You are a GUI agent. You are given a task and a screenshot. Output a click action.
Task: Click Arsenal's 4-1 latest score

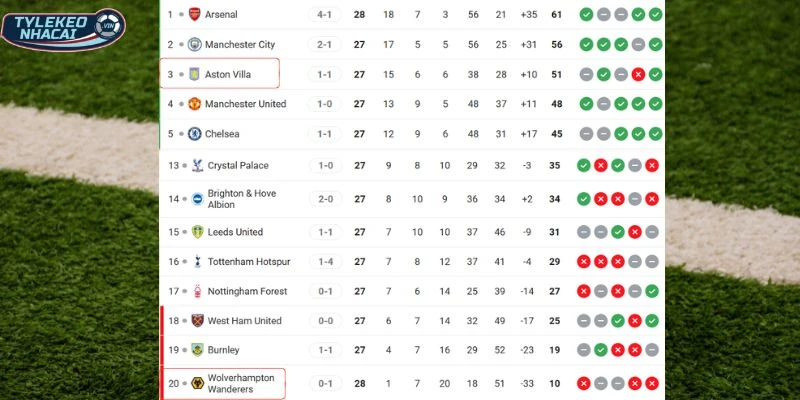324,15
